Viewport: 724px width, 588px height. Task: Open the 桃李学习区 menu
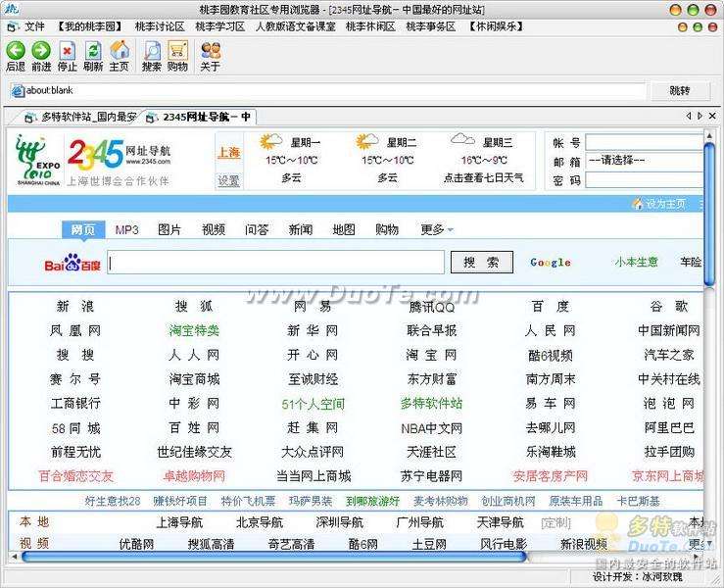click(220, 26)
